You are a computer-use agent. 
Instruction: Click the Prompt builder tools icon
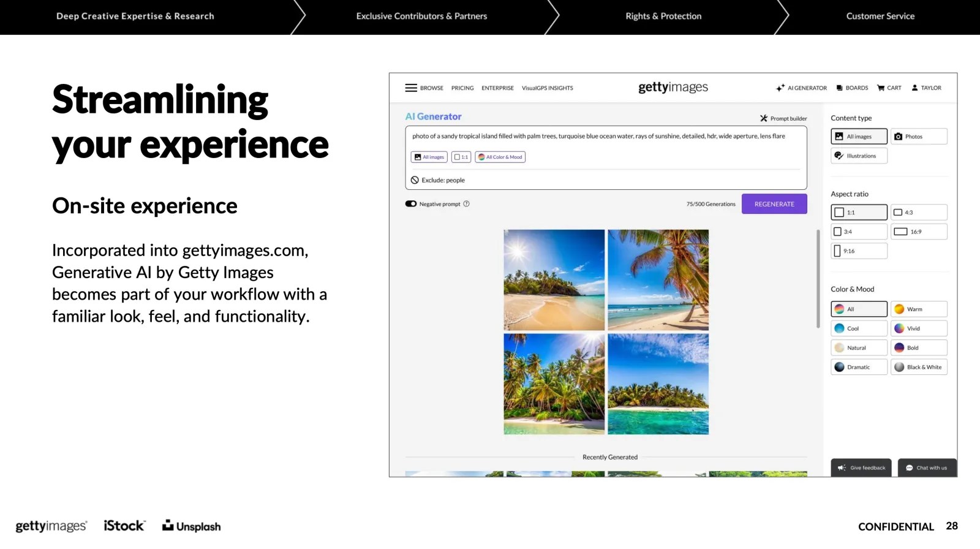[764, 118]
